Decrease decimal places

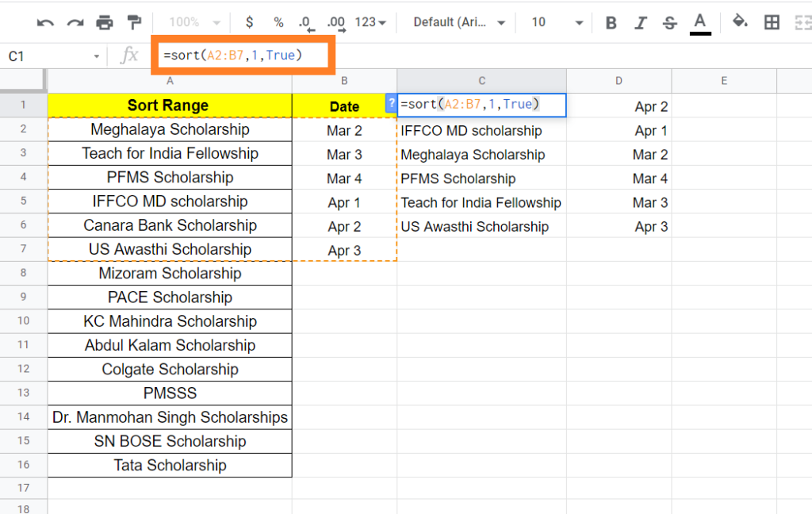308,22
